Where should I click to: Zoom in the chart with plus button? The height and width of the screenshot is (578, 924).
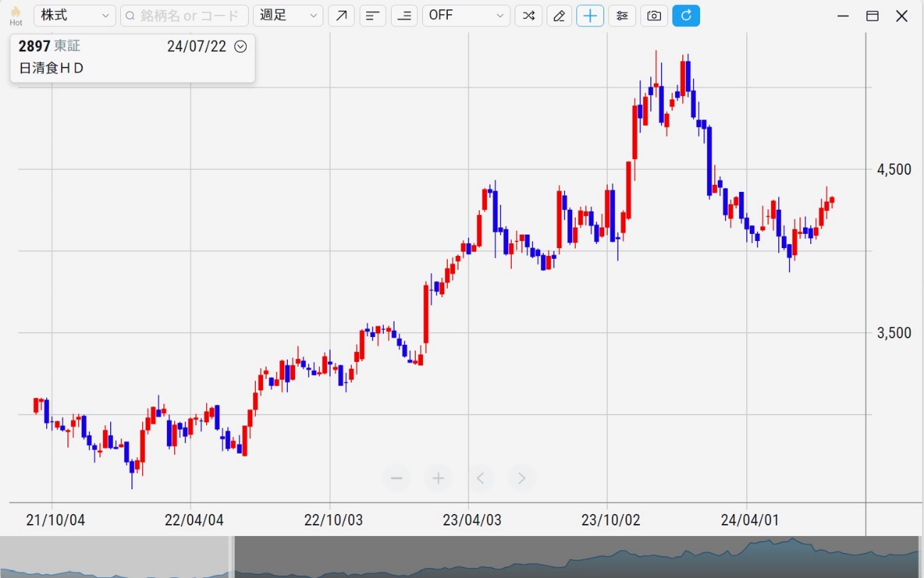click(439, 478)
